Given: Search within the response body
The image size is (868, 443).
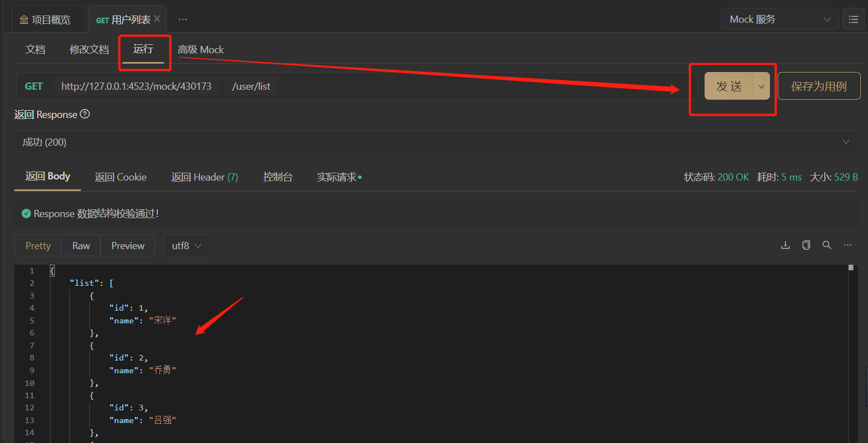Looking at the screenshot, I should point(827,245).
